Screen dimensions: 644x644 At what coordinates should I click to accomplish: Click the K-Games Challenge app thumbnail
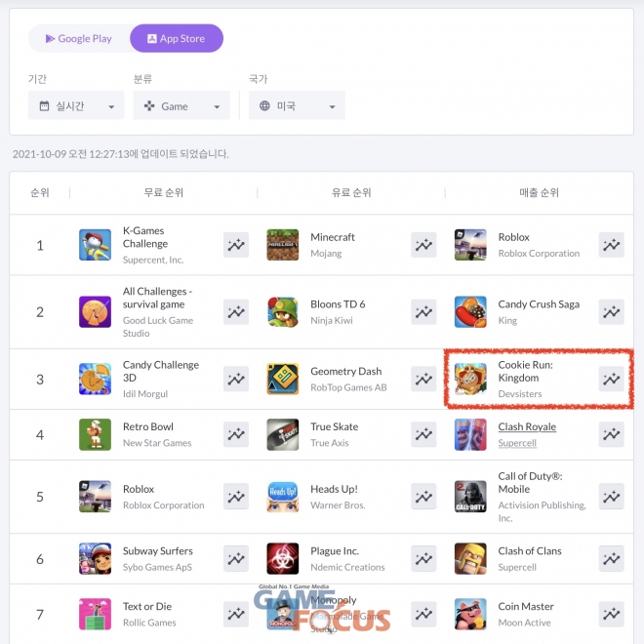click(x=95, y=245)
